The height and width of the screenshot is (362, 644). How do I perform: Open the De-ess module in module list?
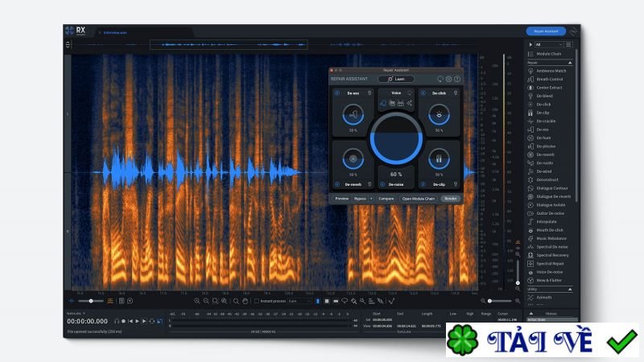click(x=539, y=130)
